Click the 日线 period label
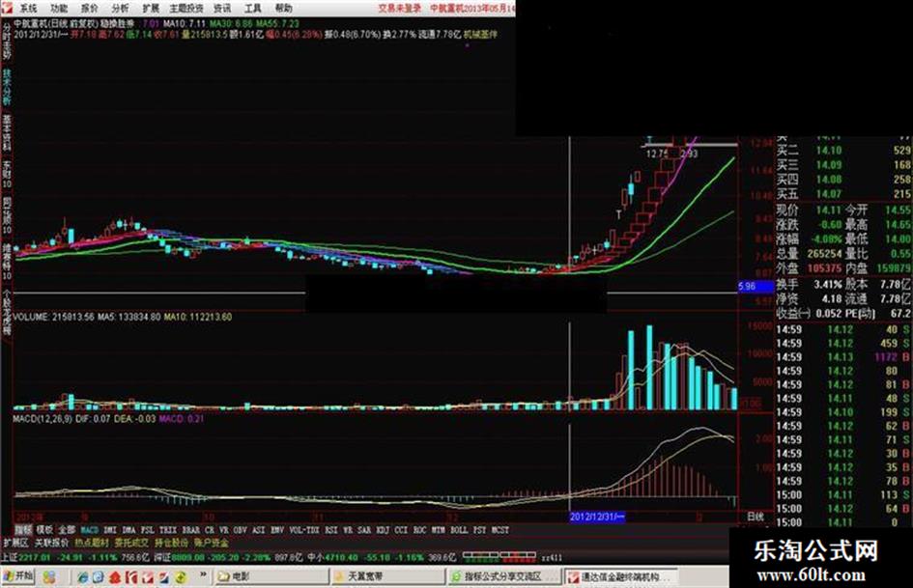 [x=756, y=517]
